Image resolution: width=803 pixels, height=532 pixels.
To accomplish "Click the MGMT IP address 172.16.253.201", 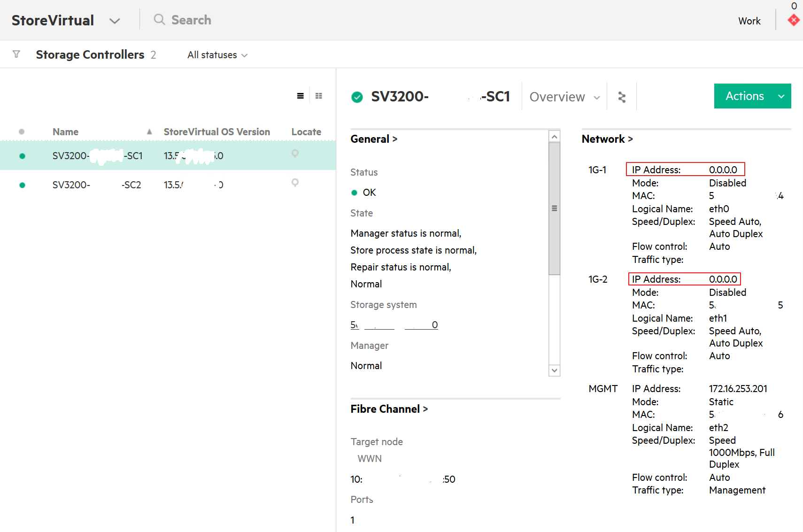I will click(x=738, y=388).
